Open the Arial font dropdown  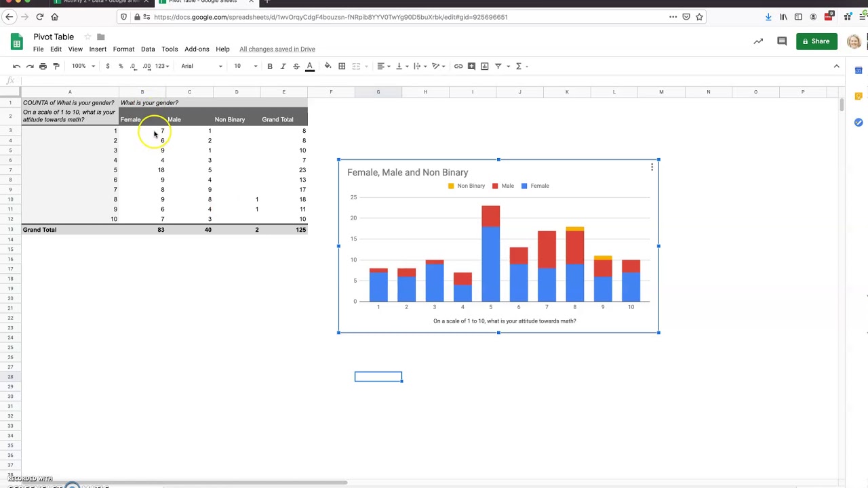pyautogui.click(x=201, y=66)
